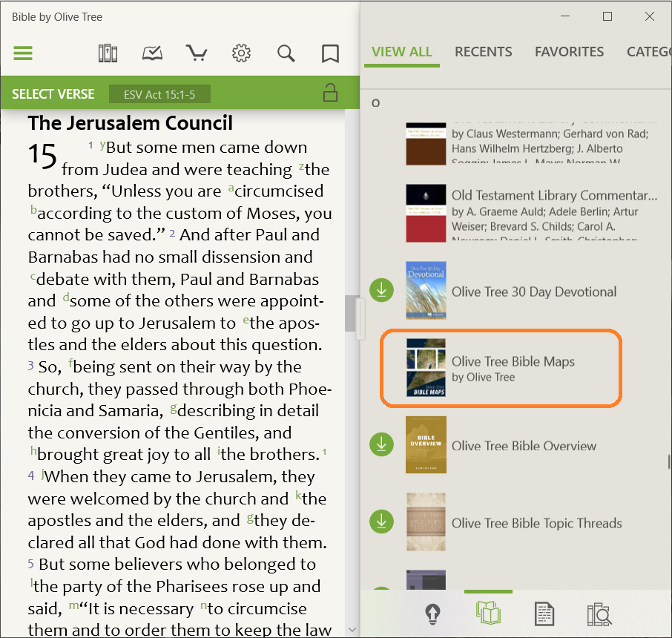Select the open-books library icon in bottom bar
The width and height of the screenshot is (672, 638).
click(x=488, y=614)
